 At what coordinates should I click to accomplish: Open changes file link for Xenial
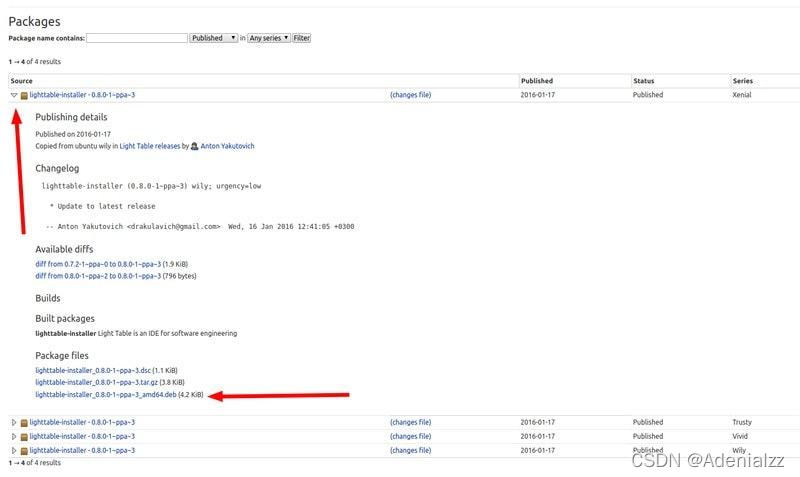point(411,95)
